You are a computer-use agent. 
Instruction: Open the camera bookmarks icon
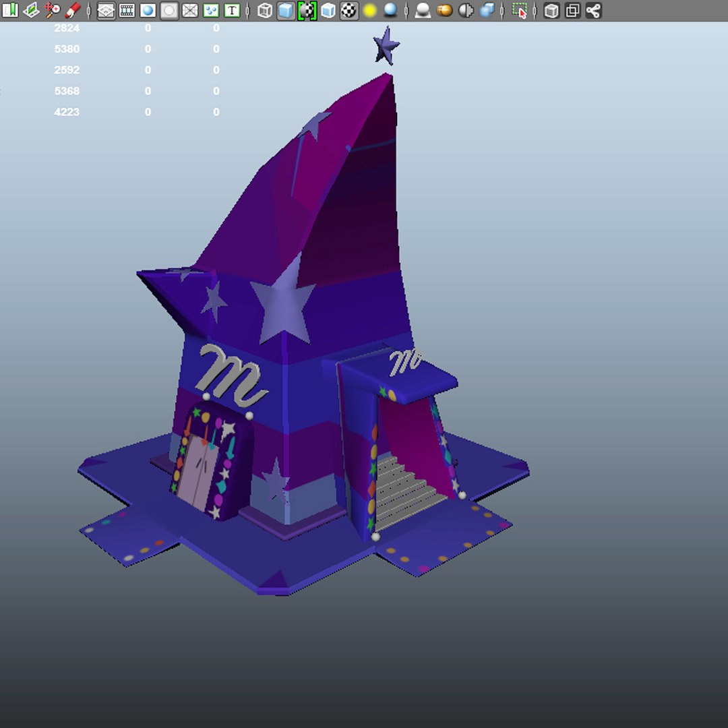pyautogui.click(x=9, y=10)
